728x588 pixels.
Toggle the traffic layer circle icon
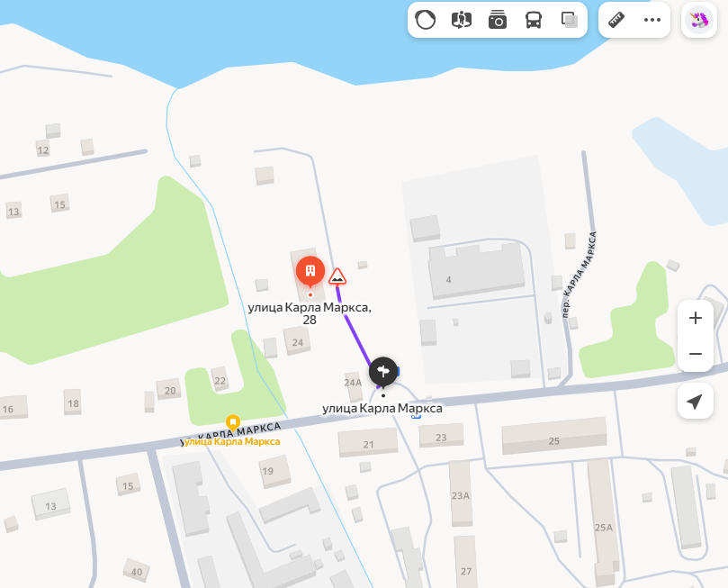[426, 20]
